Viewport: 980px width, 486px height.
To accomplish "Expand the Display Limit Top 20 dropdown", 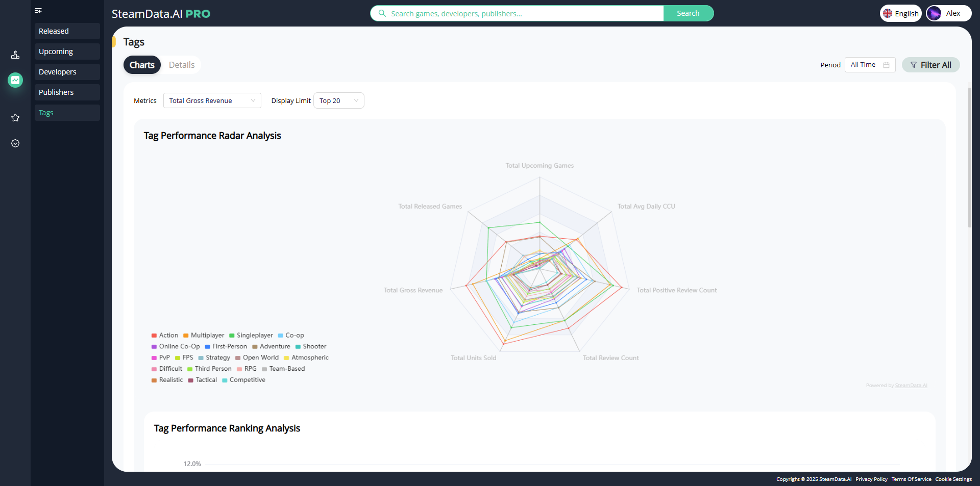I will pyautogui.click(x=338, y=100).
